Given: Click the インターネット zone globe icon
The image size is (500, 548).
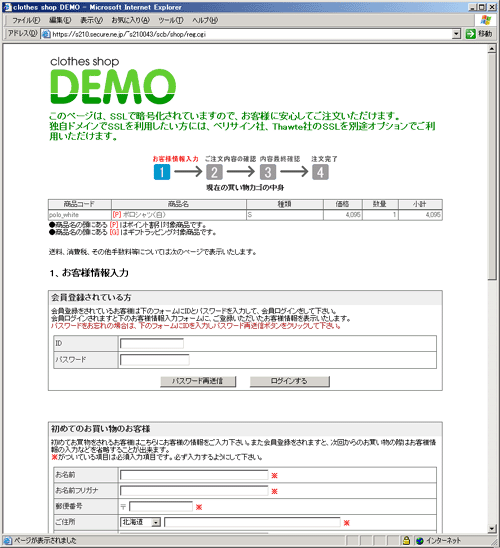Looking at the screenshot, I should tap(420, 541).
